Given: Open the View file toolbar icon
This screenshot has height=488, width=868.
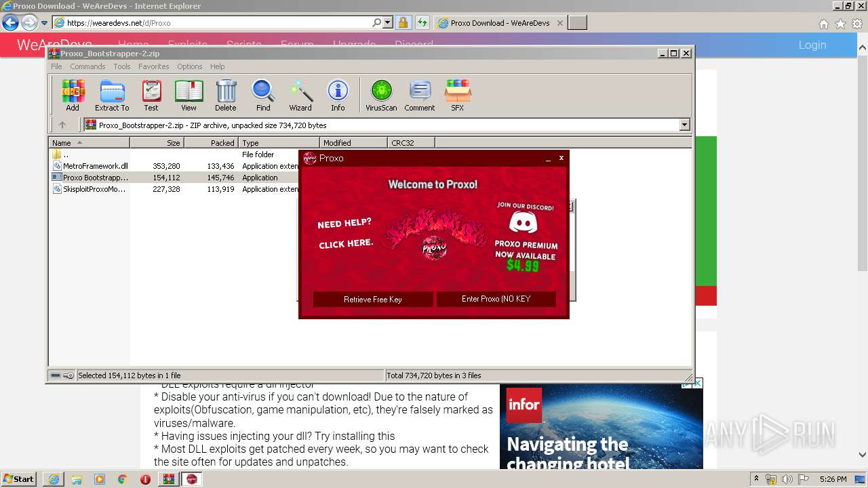Looking at the screenshot, I should click(x=189, y=95).
